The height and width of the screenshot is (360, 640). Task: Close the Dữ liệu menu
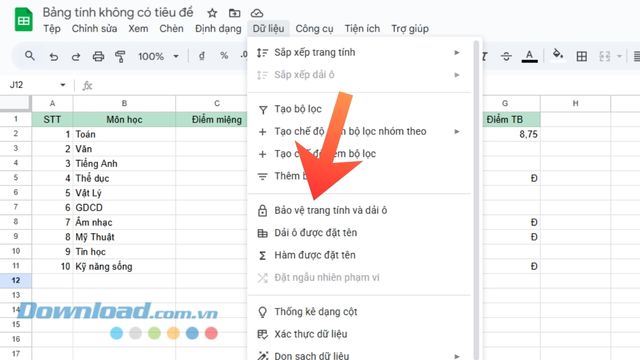coord(268,29)
